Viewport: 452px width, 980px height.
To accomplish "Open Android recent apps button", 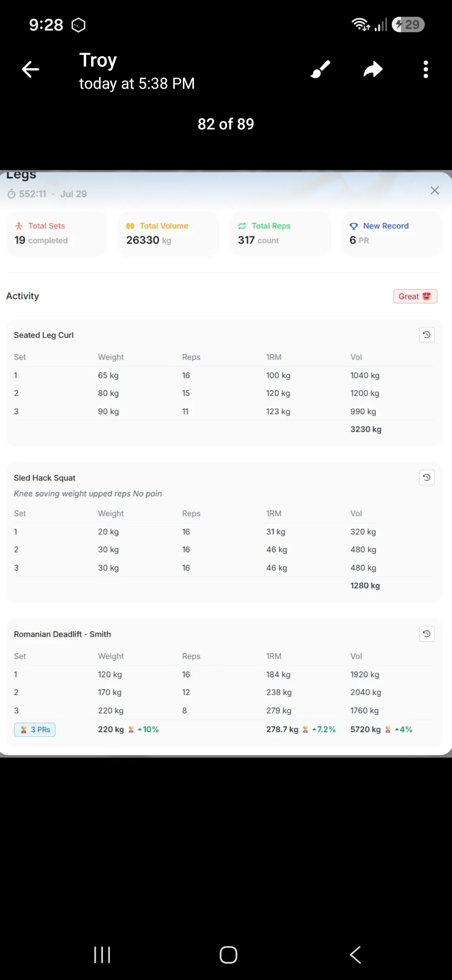I will click(102, 955).
